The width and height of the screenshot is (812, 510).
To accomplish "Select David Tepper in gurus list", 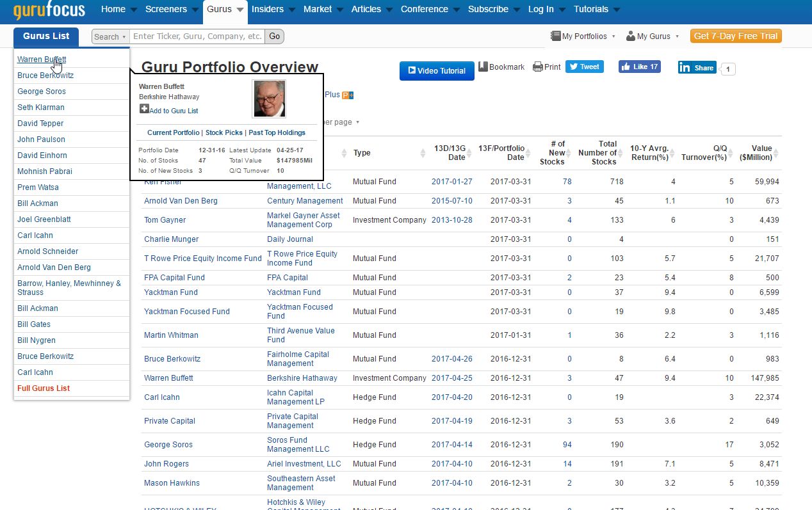I will 40,124.
